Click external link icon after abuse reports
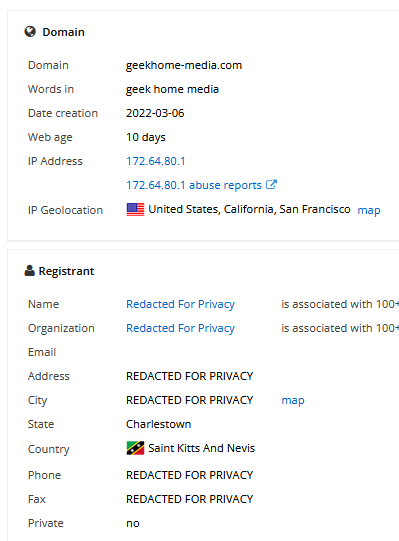The width and height of the screenshot is (399, 541). click(271, 185)
